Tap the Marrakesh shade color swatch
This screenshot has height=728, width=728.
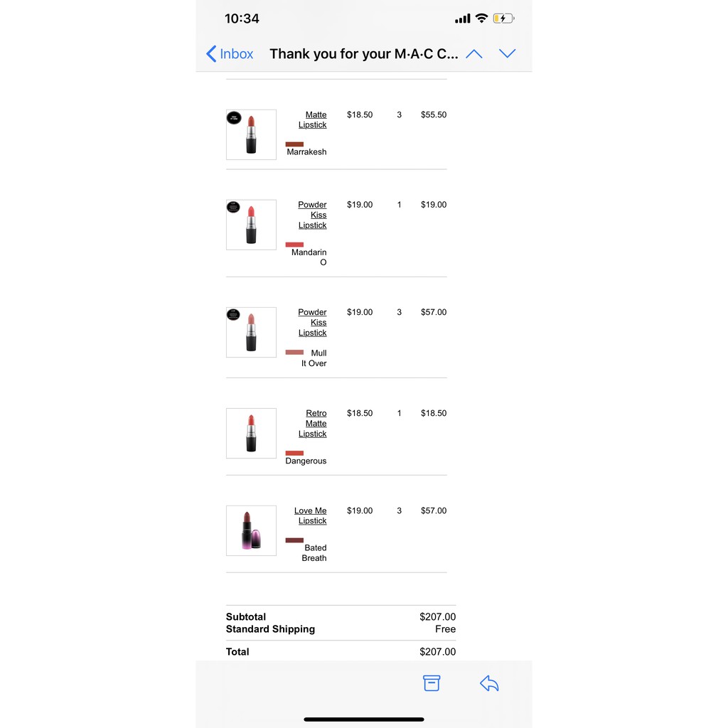tap(294, 144)
